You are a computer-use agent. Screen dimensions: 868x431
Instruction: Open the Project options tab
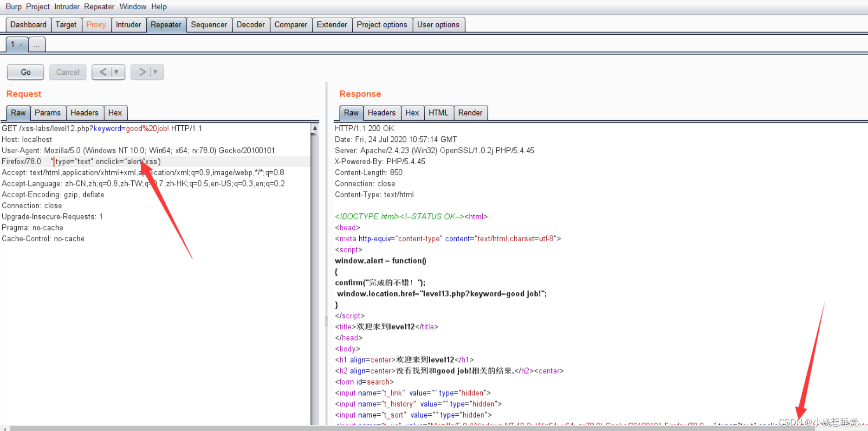point(382,25)
